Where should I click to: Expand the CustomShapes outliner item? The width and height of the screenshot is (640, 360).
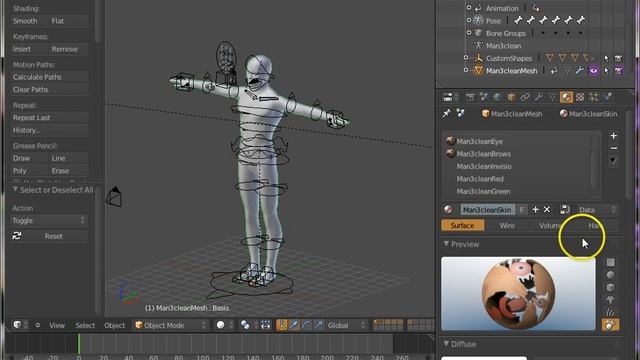pyautogui.click(x=466, y=58)
